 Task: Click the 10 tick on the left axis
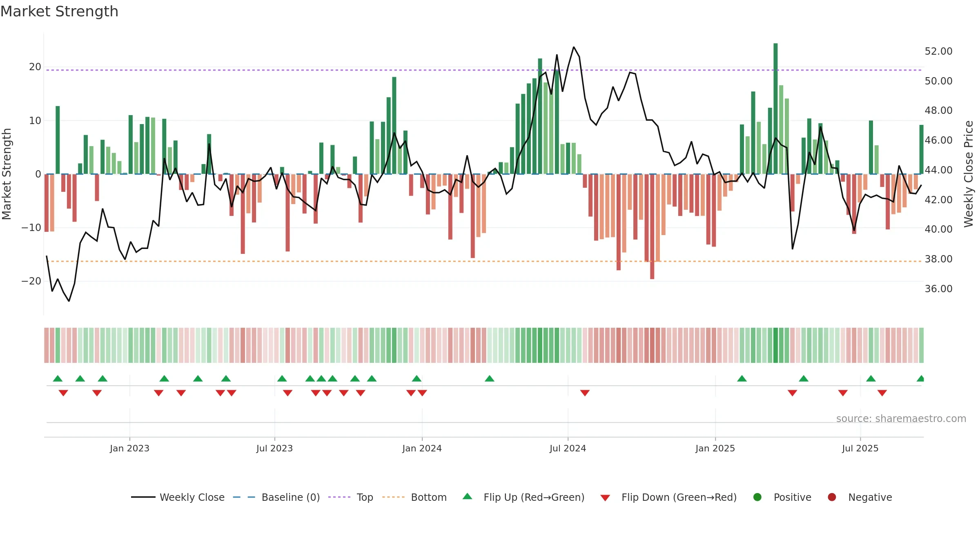pyautogui.click(x=35, y=120)
